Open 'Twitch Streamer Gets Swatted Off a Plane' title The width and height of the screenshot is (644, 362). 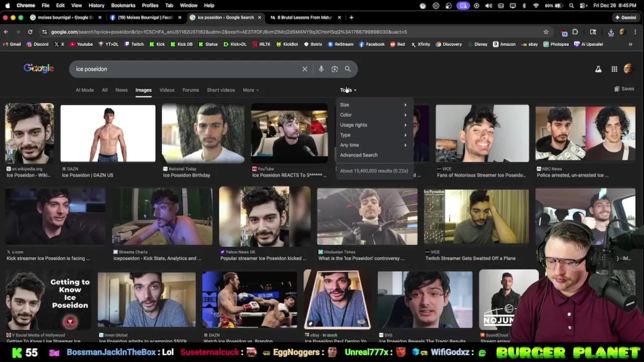pos(470,258)
